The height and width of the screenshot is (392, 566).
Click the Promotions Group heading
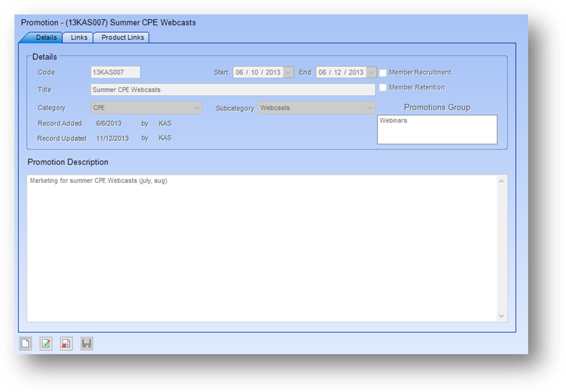click(437, 107)
